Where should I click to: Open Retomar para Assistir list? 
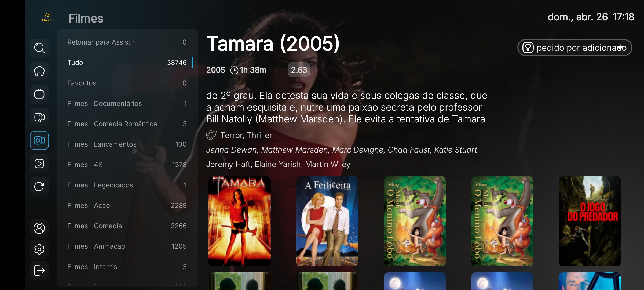click(127, 42)
